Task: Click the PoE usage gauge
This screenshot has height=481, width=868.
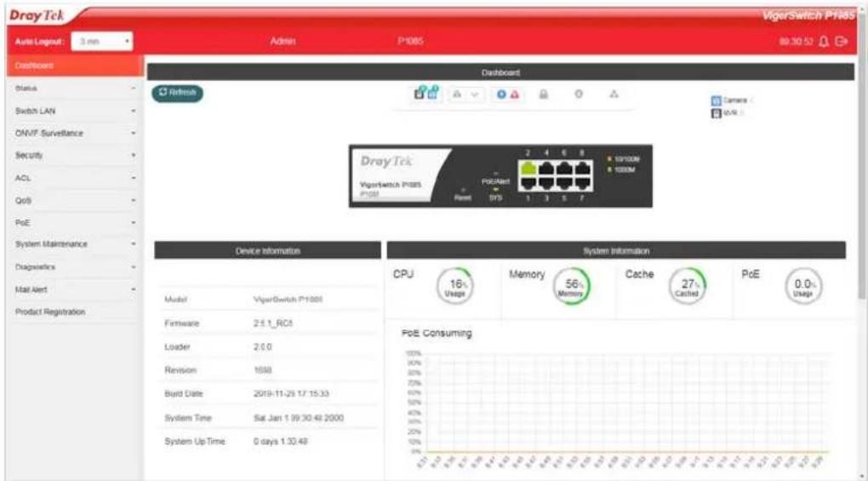Action: pos(804,286)
